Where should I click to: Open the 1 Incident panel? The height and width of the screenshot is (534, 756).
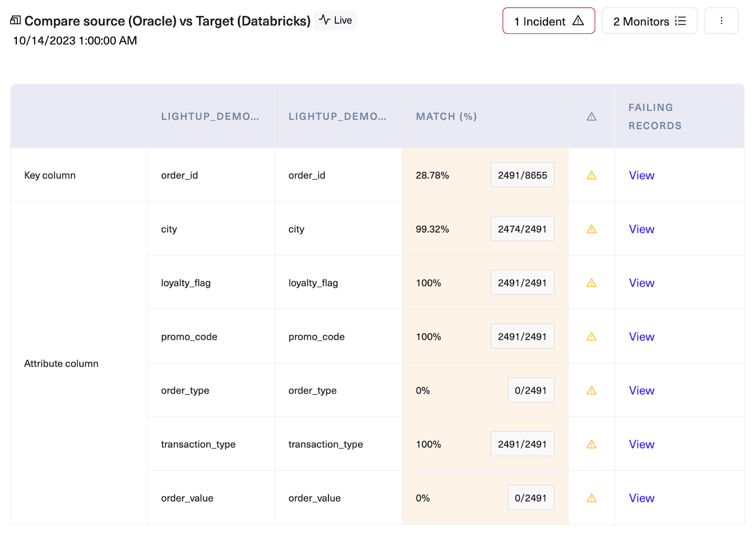[548, 21]
